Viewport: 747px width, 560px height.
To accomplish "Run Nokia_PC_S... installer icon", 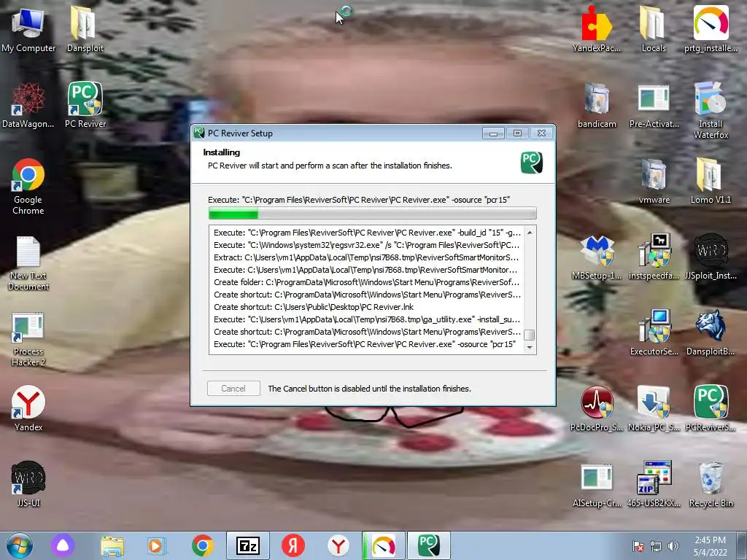I will (x=653, y=408).
